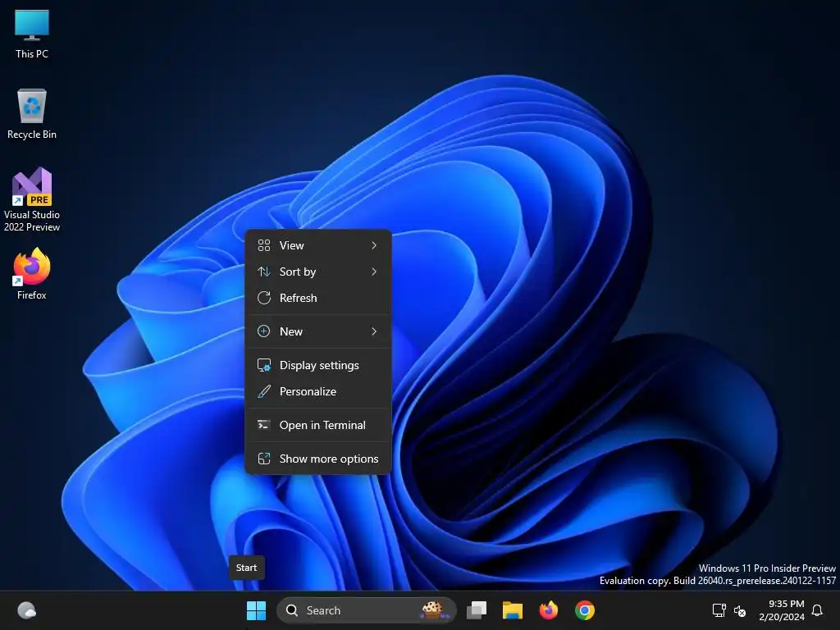The width and height of the screenshot is (840, 630).
Task: Expand the New chevron arrow
Action: tap(374, 331)
